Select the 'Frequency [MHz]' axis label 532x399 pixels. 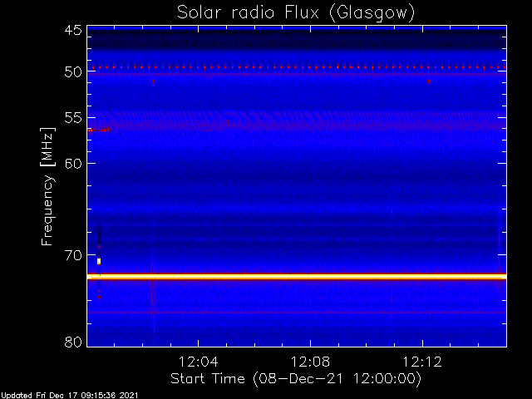(47, 186)
